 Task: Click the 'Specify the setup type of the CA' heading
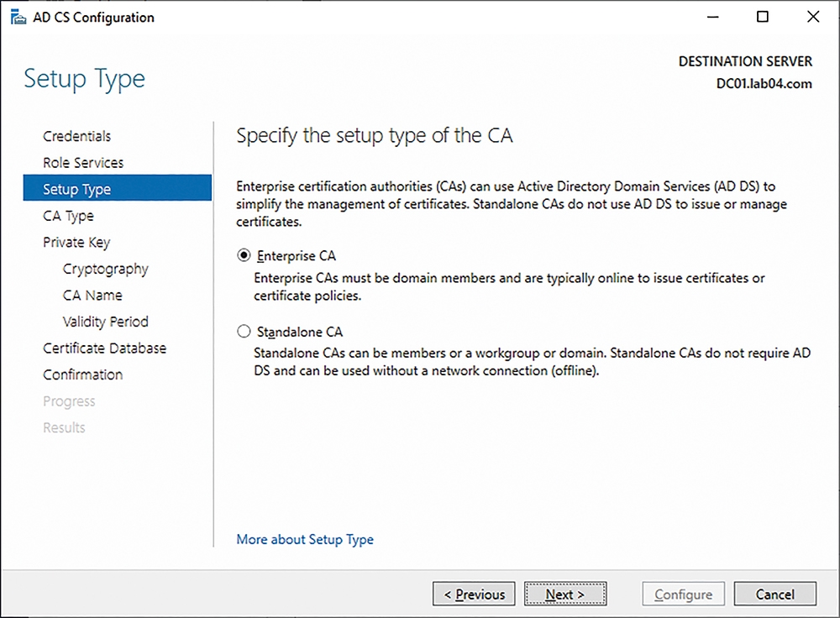tap(375, 135)
